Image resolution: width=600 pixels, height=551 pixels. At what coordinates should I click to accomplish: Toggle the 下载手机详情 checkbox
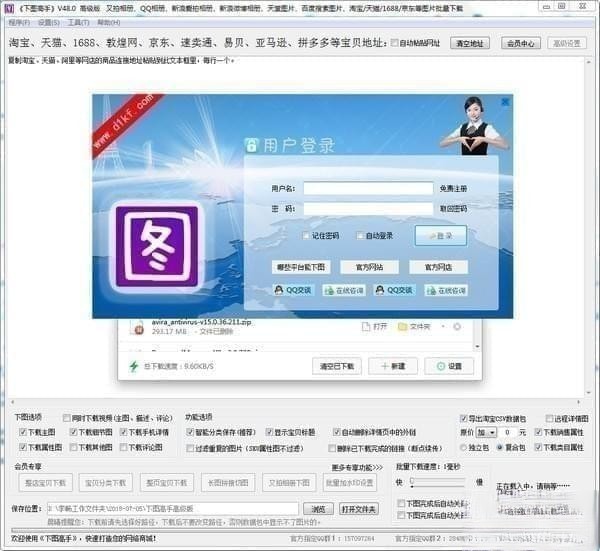coord(123,432)
